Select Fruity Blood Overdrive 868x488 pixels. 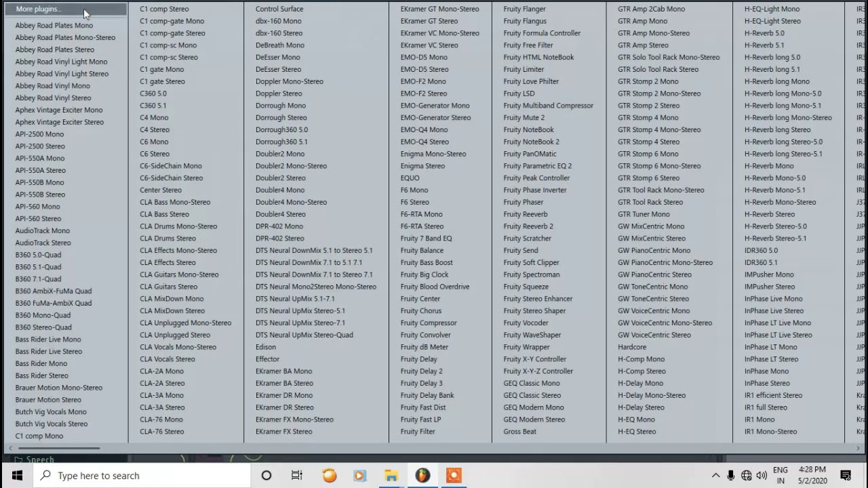pos(435,286)
